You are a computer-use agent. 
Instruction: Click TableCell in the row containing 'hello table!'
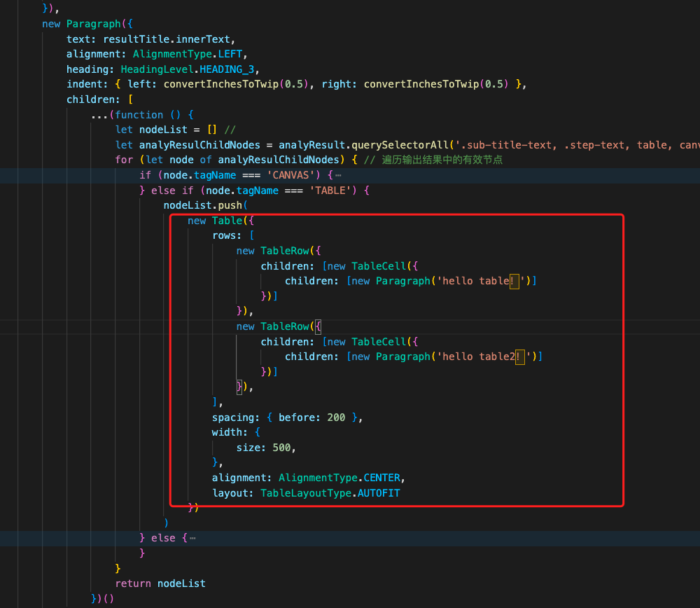click(379, 266)
